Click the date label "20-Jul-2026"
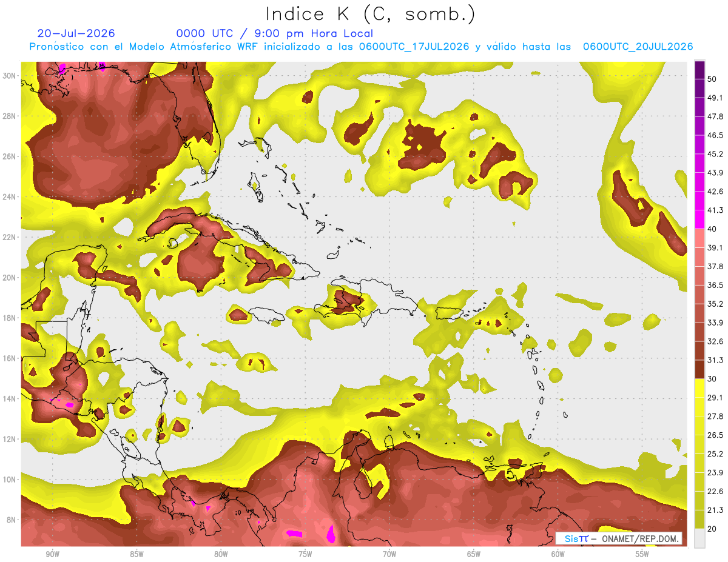 pyautogui.click(x=76, y=33)
